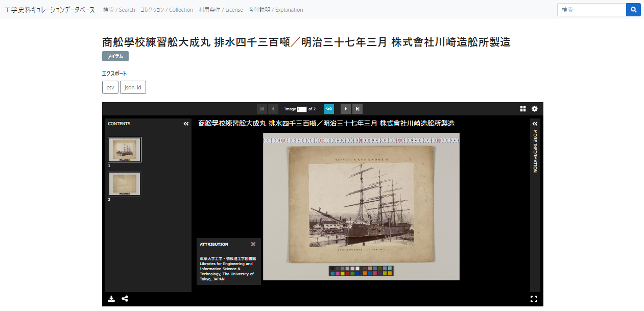Toggle fullscreen mode for the viewer
This screenshot has width=644, height=311.
(534, 299)
